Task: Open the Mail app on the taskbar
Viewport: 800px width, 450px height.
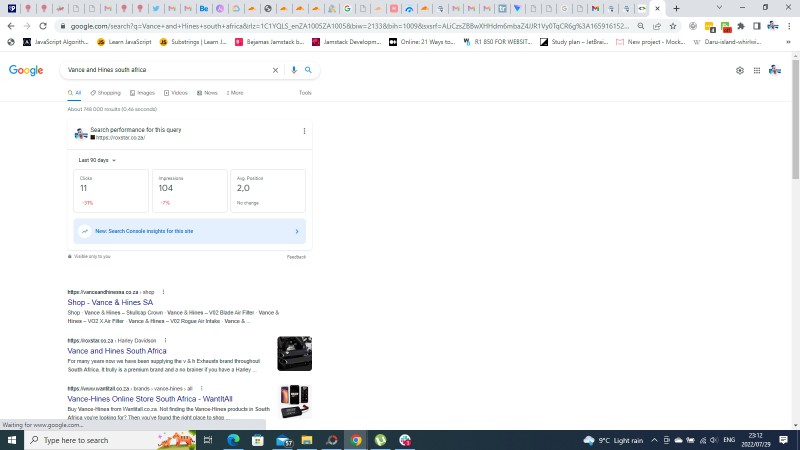Action: (284, 440)
